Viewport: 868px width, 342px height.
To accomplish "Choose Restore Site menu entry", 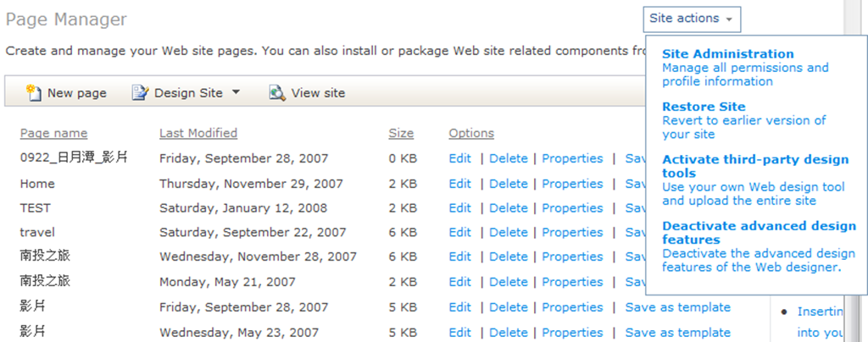I will 704,107.
